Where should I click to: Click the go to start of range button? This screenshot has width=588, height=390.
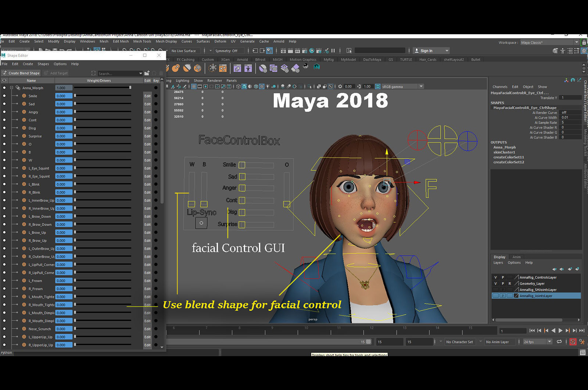click(x=532, y=331)
